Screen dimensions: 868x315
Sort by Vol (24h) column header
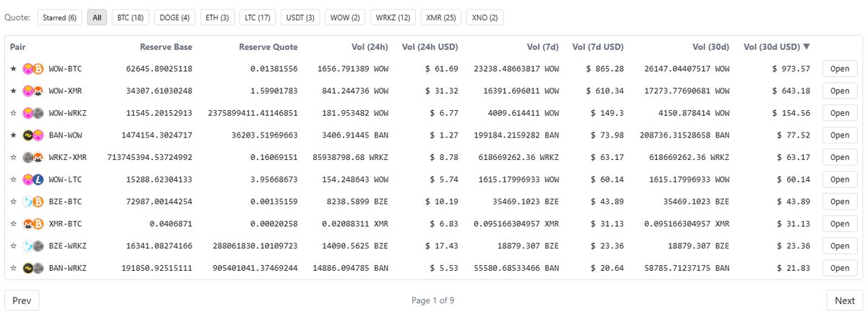pos(370,47)
